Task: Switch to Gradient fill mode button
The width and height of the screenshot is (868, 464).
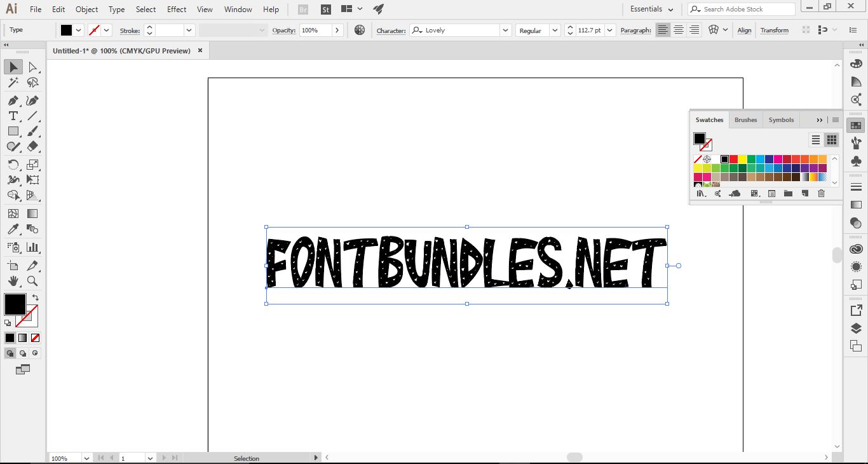Action: point(22,338)
